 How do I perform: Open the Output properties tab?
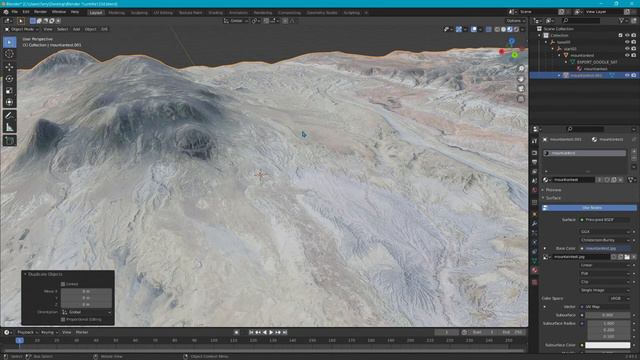coord(534,162)
